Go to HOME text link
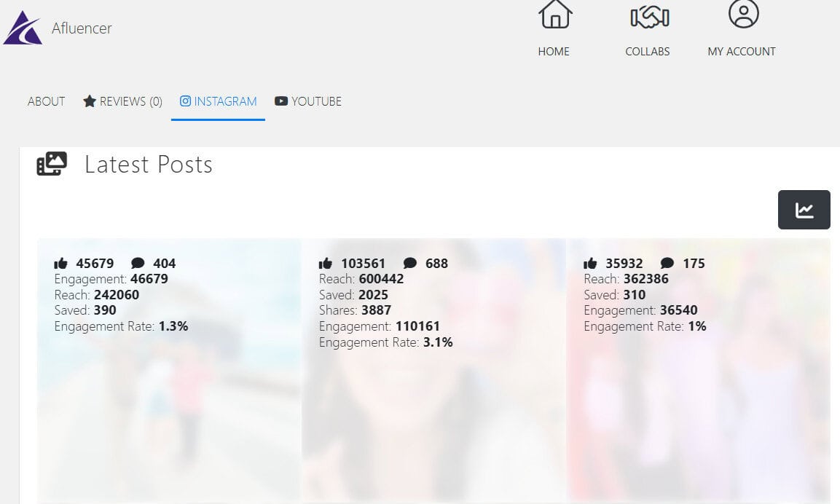Image resolution: width=840 pixels, height=504 pixels. tap(554, 52)
